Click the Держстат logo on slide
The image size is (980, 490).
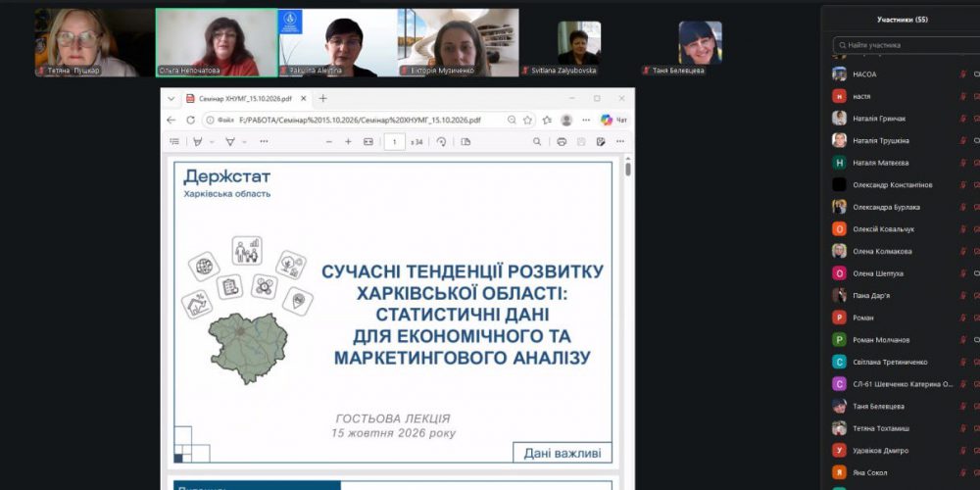click(227, 176)
